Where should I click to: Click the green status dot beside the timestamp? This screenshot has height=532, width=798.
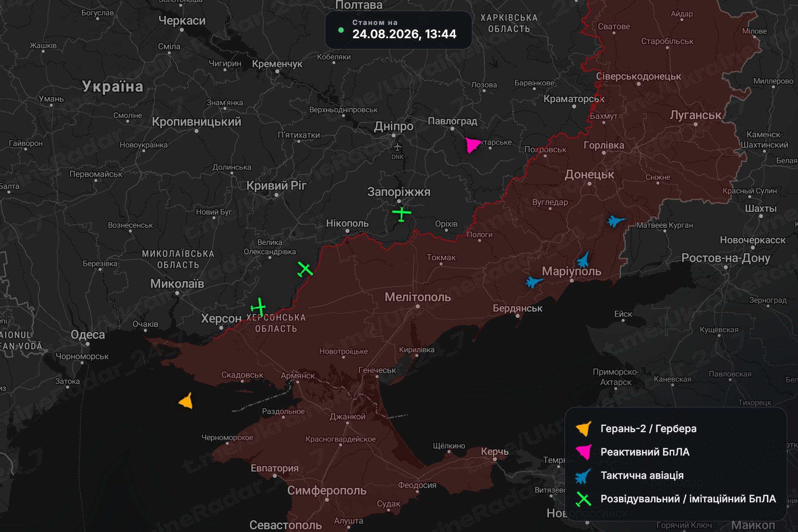[x=341, y=30]
